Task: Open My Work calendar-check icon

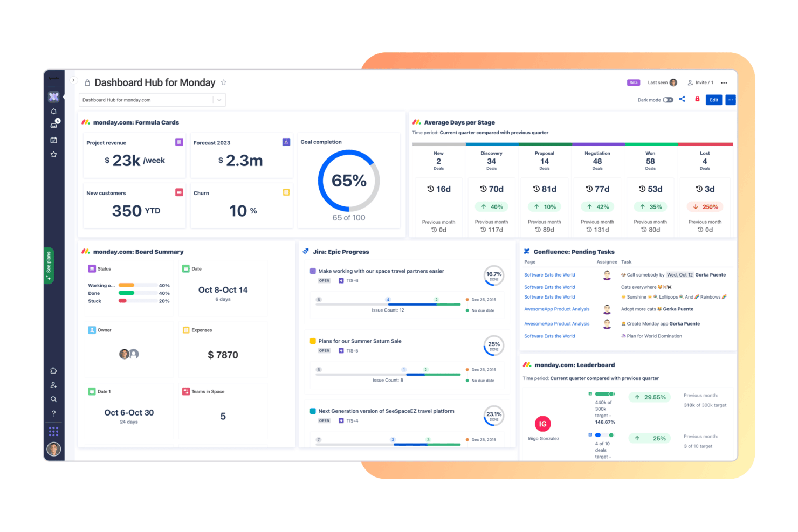Action: click(x=53, y=140)
